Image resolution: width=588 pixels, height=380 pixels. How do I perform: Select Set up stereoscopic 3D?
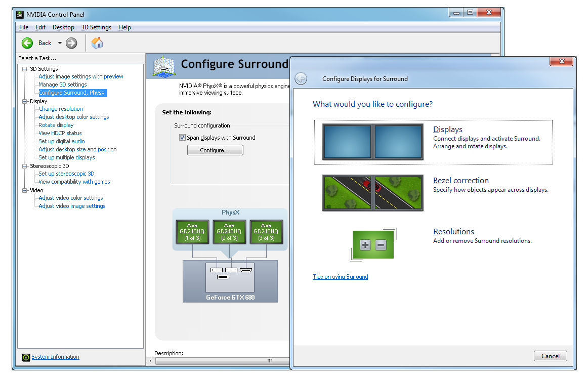(66, 174)
